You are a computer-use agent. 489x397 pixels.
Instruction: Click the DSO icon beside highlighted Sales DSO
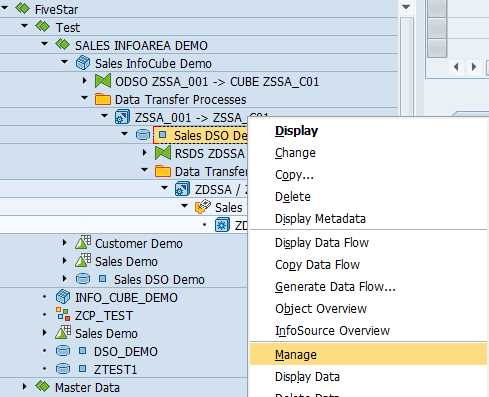(x=143, y=135)
